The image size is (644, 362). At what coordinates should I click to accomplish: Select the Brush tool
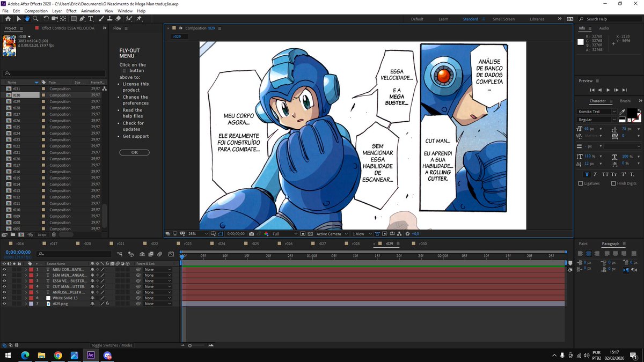[101, 19]
